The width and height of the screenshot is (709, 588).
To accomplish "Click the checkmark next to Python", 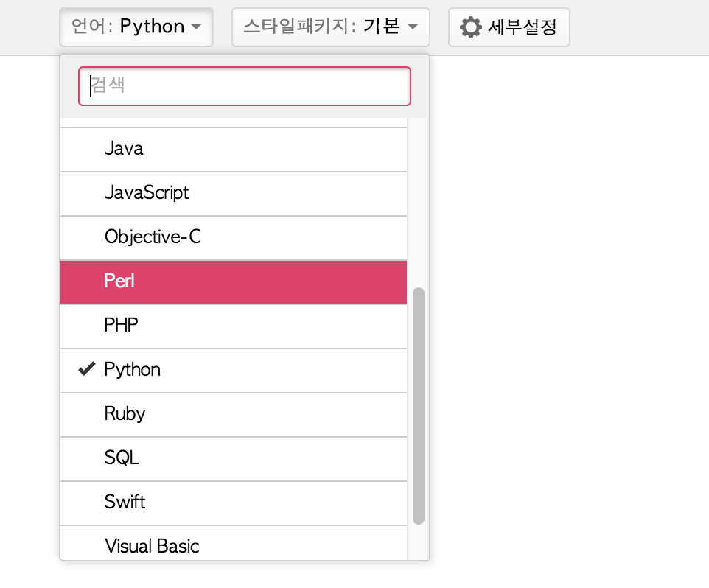I will [87, 370].
